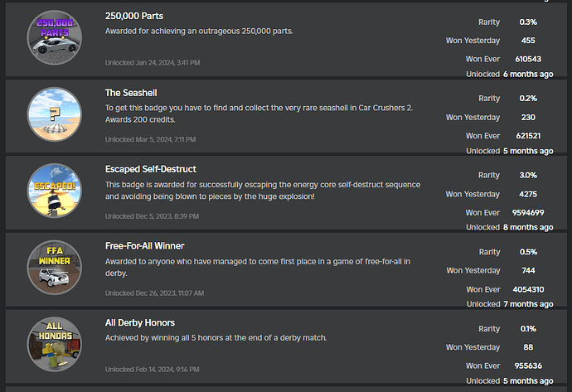Click the All Derby Honors title

tap(140, 322)
